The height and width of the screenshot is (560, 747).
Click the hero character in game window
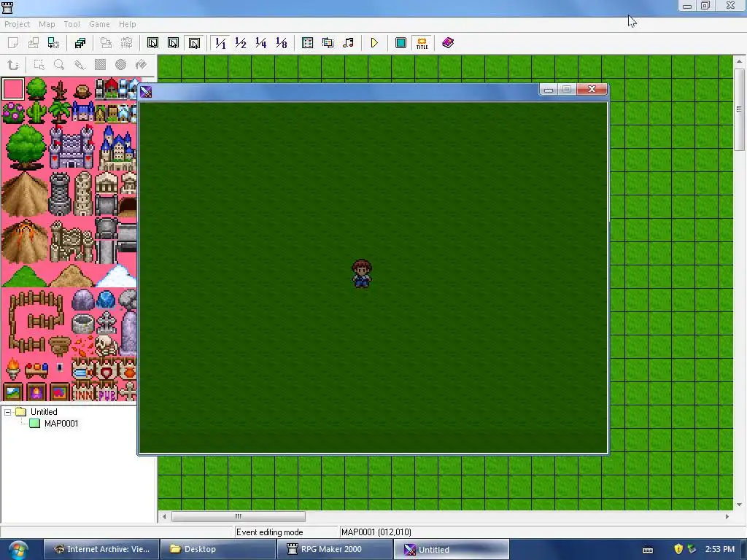pos(362,274)
